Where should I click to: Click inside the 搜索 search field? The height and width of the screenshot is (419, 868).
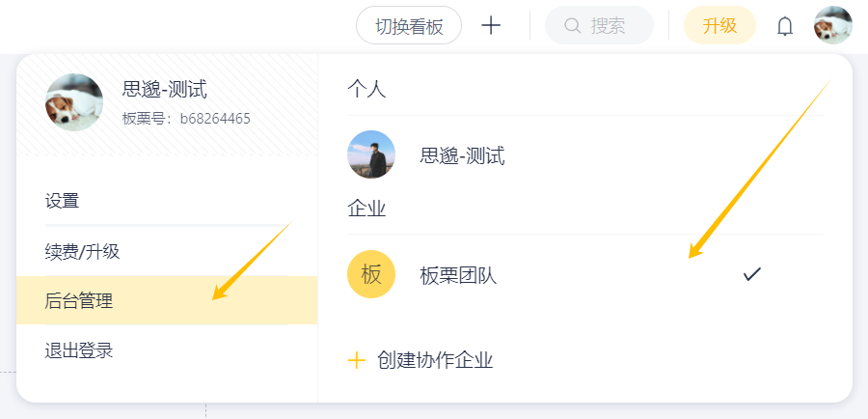point(608,26)
